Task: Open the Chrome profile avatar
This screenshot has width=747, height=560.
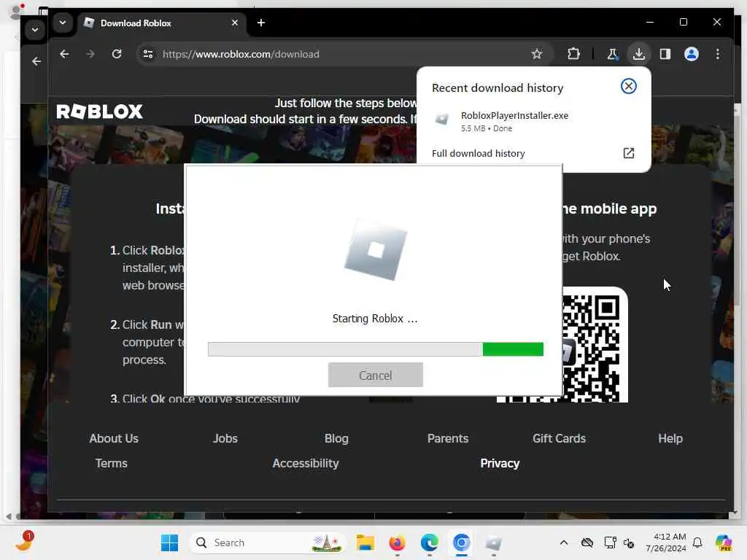Action: click(x=692, y=54)
